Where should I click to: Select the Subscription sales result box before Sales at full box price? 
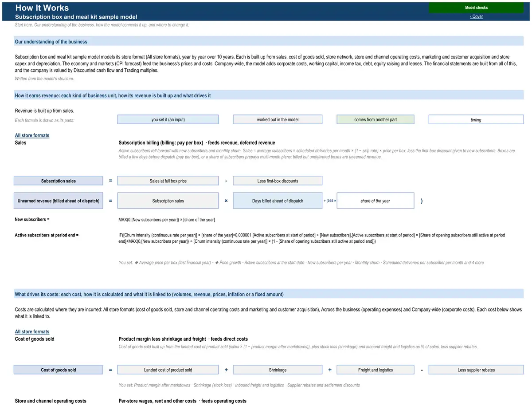click(59, 181)
